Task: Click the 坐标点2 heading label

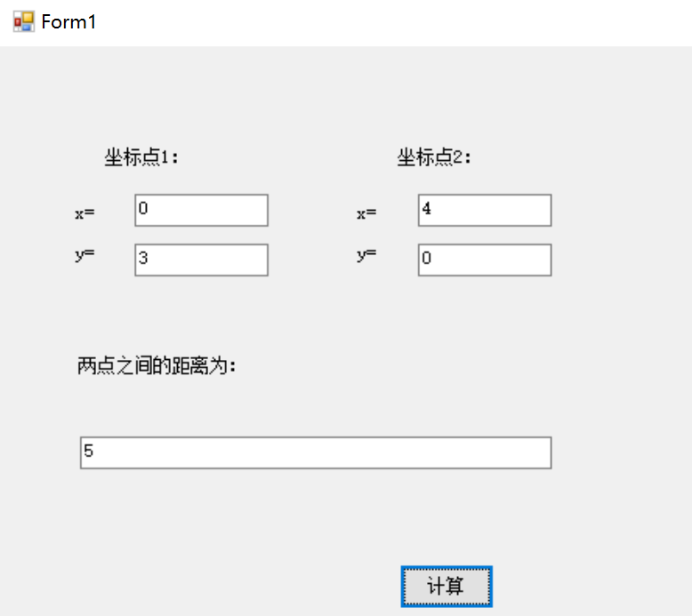Action: [x=434, y=158]
